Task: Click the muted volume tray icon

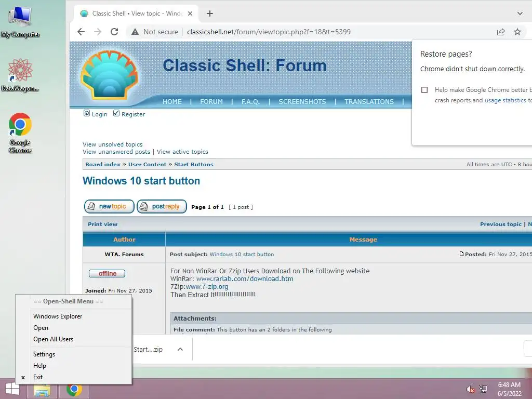Action: (470, 389)
